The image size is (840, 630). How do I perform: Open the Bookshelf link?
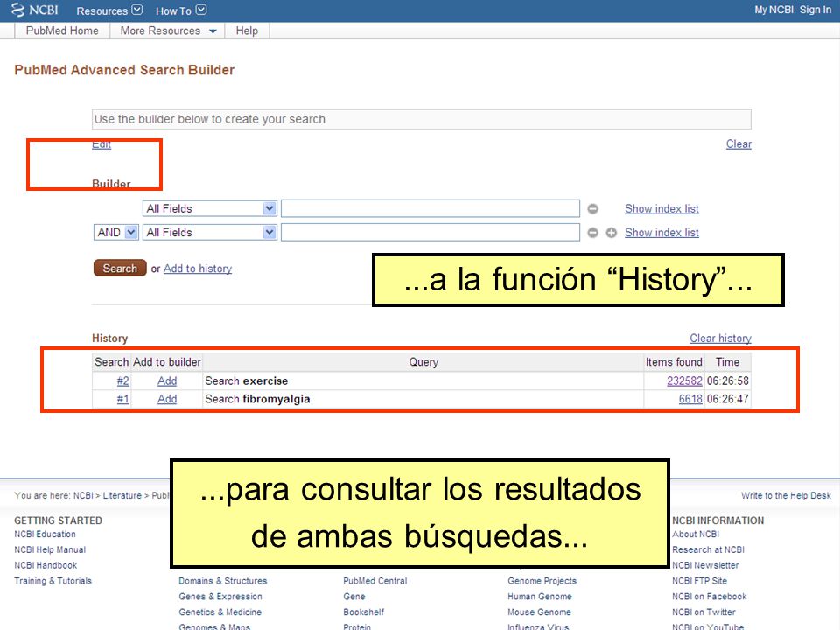pyautogui.click(x=364, y=612)
